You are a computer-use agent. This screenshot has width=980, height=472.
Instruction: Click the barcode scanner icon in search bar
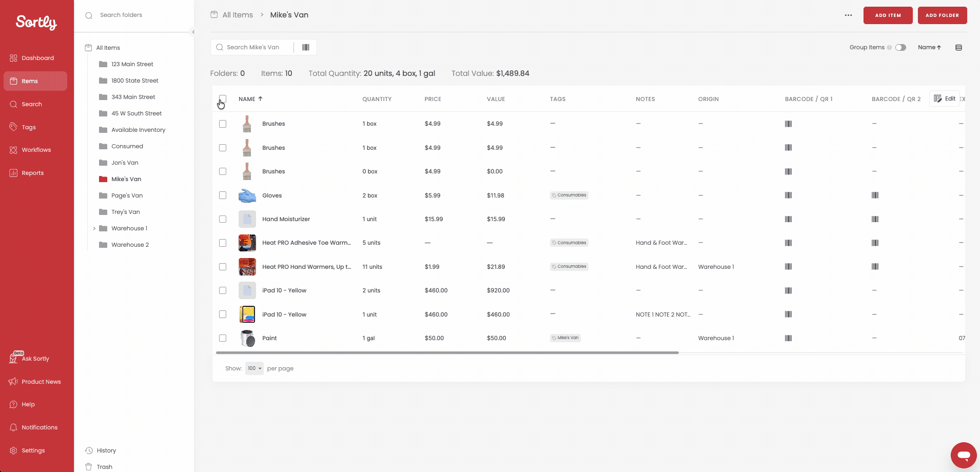pos(305,47)
